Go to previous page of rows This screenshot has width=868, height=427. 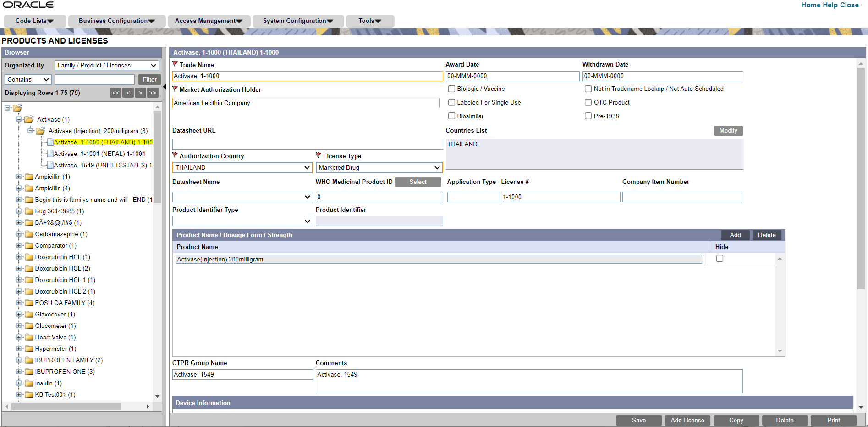click(x=128, y=93)
